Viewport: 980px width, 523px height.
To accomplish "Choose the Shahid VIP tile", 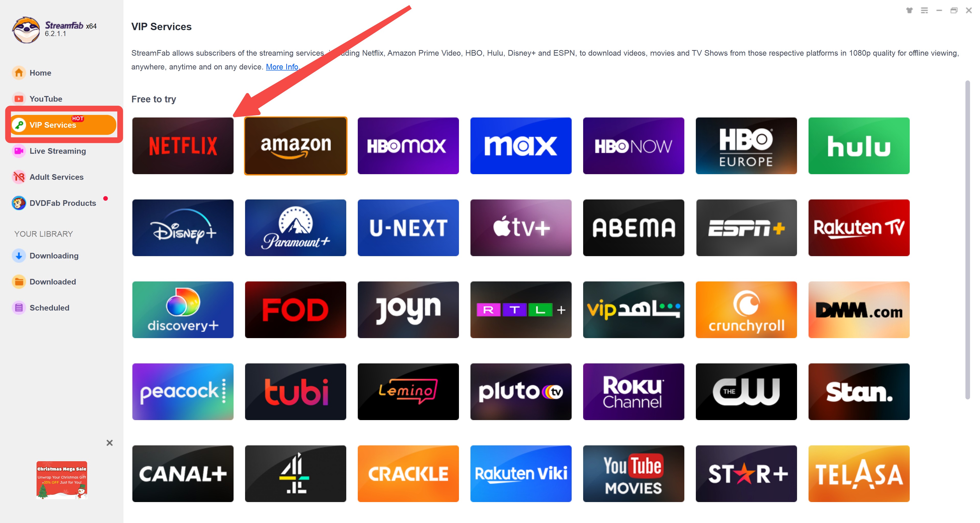I will (633, 310).
